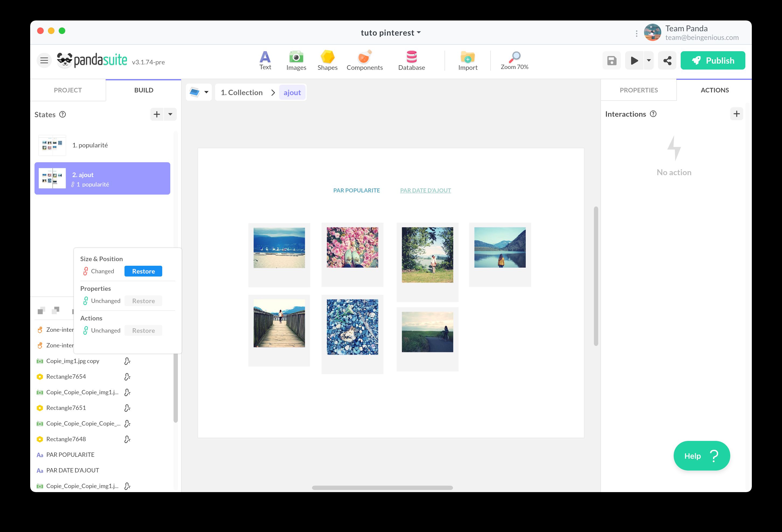Toggle broken link icon on Rectangle7651
The height and width of the screenshot is (532, 782).
(127, 408)
